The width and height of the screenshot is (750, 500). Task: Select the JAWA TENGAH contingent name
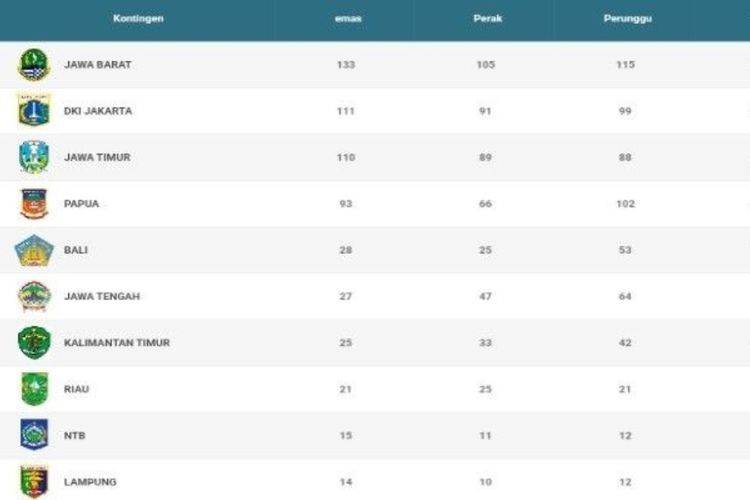102,296
